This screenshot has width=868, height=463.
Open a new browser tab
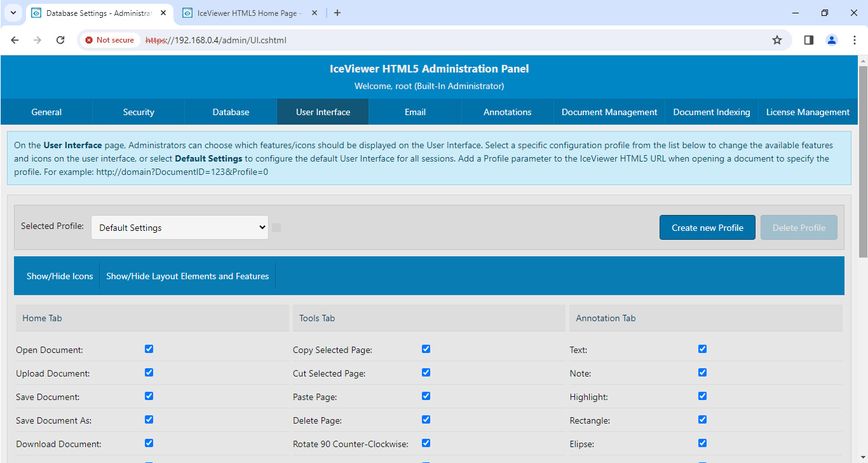point(337,13)
